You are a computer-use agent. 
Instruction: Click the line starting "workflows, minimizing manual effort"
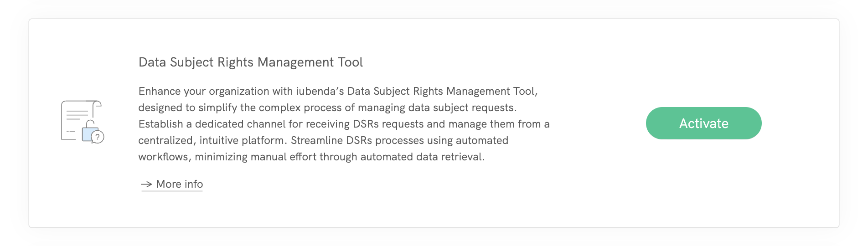(x=311, y=157)
